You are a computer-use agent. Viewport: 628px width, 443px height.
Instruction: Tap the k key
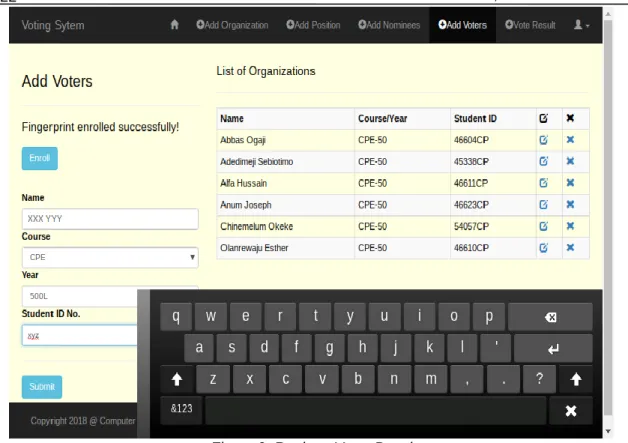(x=429, y=348)
